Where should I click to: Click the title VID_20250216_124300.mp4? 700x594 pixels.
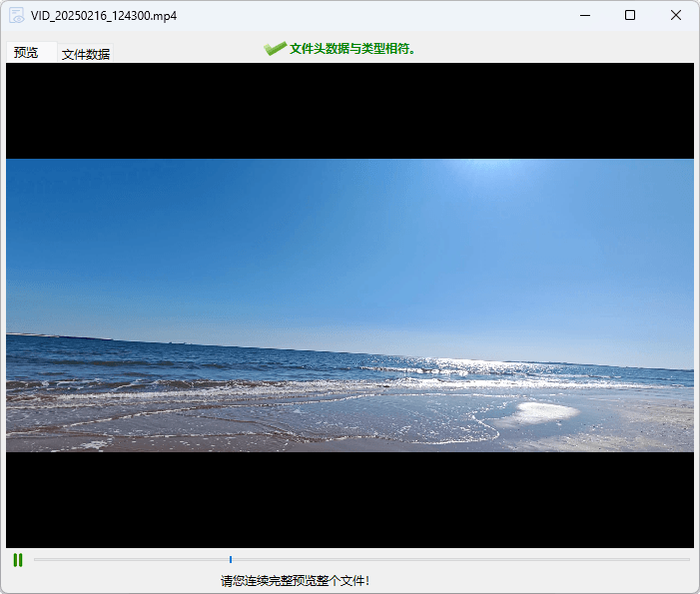[104, 16]
